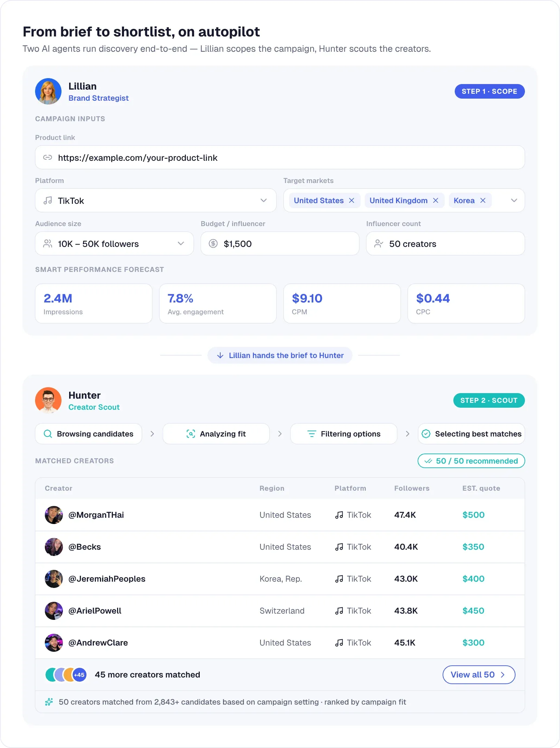Edit the 50 creators count field
This screenshot has width=560, height=748.
445,244
